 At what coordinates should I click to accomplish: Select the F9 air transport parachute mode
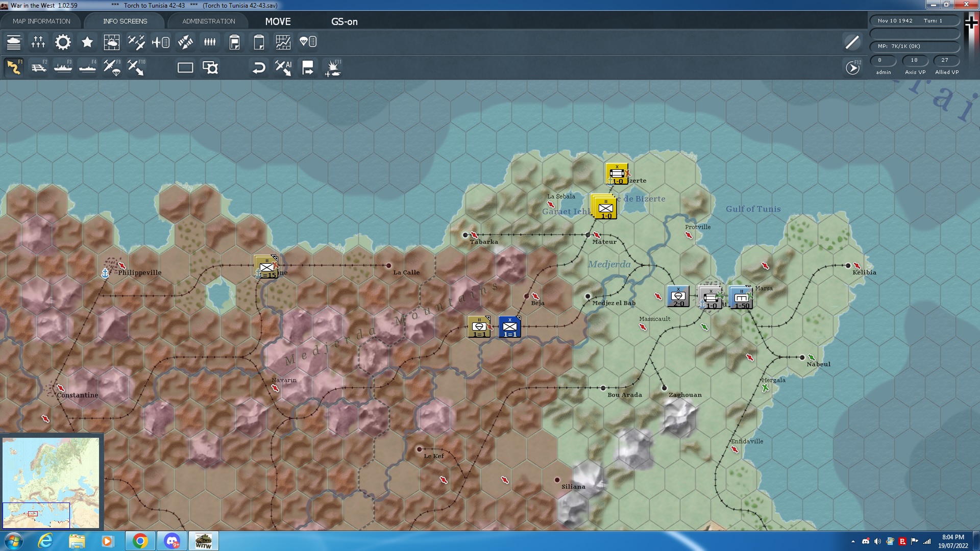(112, 67)
